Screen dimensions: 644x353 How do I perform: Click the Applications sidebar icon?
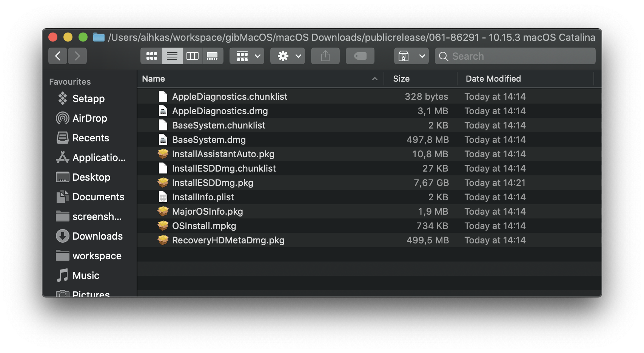click(63, 157)
